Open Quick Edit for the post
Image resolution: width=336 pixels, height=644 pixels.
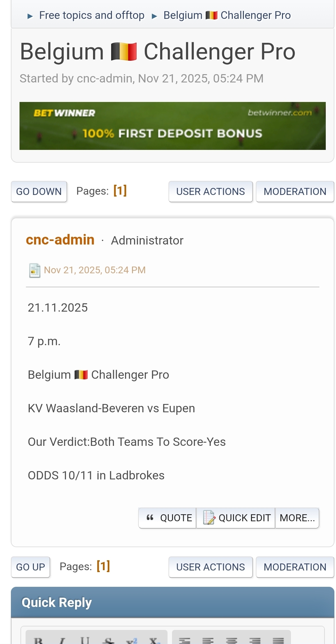[236, 518]
